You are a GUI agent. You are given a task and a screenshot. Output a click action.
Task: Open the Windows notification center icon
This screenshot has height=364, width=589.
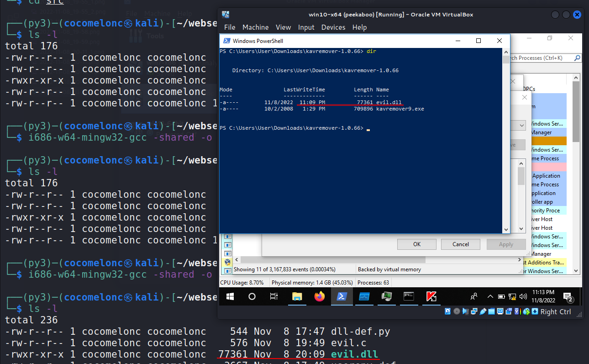click(x=568, y=297)
